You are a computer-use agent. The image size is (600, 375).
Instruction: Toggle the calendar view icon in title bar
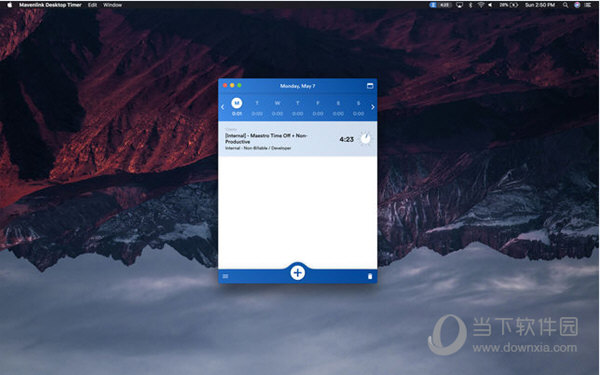(370, 86)
